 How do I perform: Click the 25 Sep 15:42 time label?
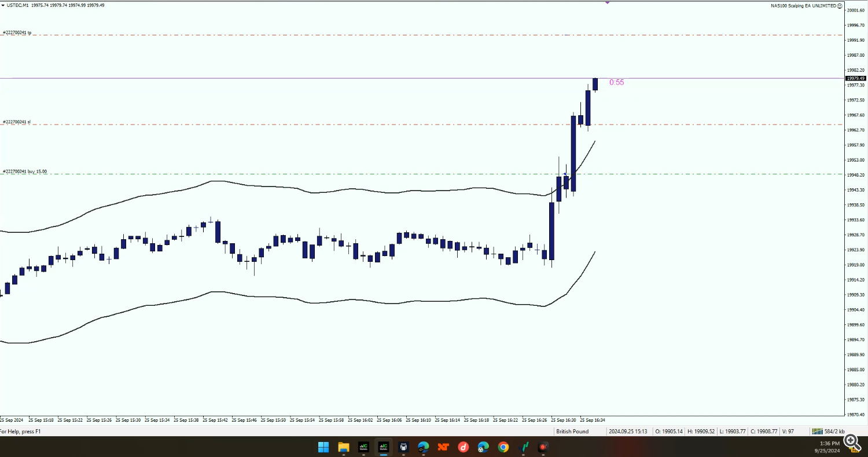pos(215,420)
